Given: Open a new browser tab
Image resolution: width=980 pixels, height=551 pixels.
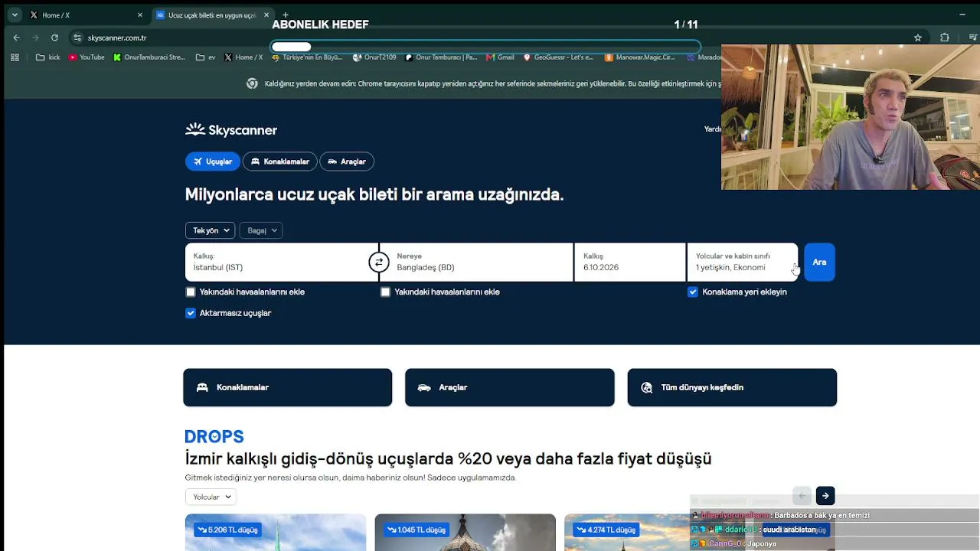Looking at the screenshot, I should tap(285, 15).
